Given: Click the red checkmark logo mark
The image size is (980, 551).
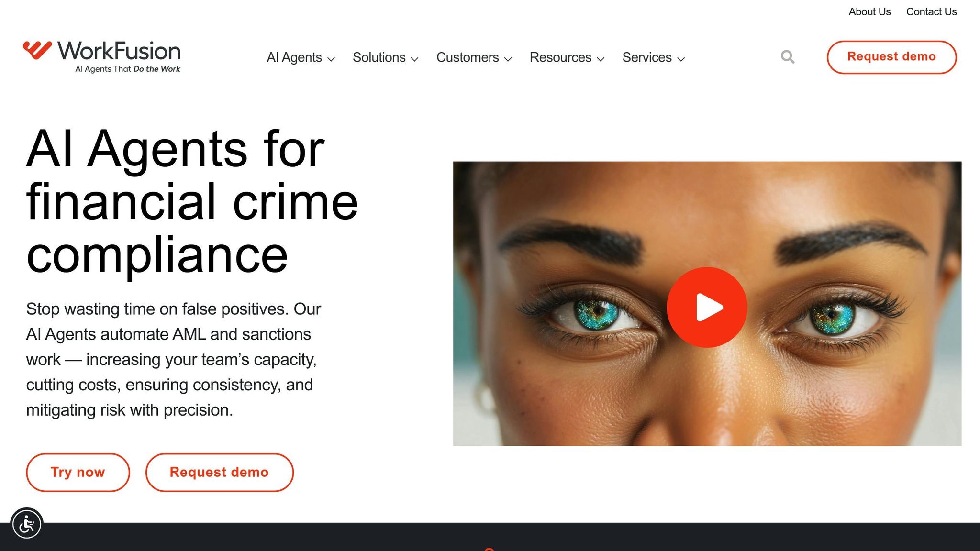Looking at the screenshot, I should (37, 50).
